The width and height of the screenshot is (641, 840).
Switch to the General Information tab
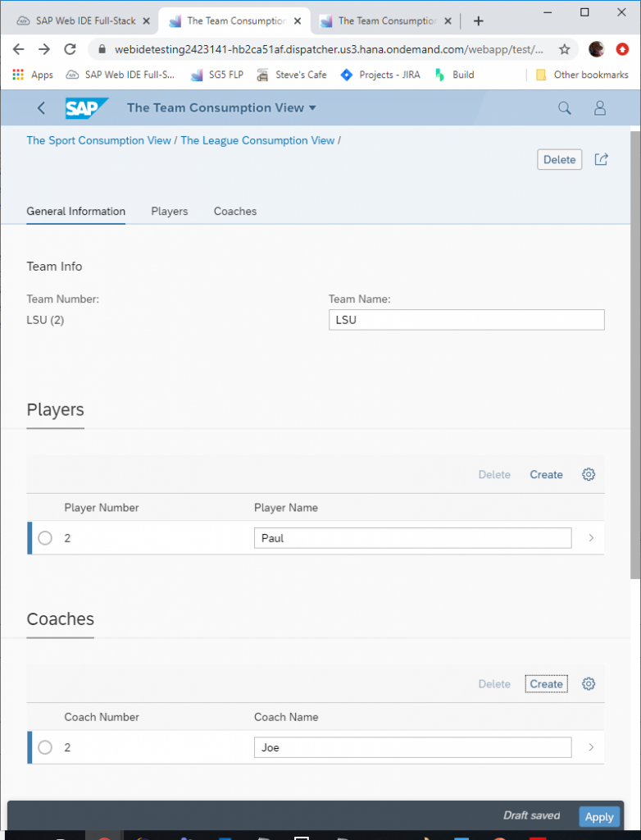tap(76, 211)
